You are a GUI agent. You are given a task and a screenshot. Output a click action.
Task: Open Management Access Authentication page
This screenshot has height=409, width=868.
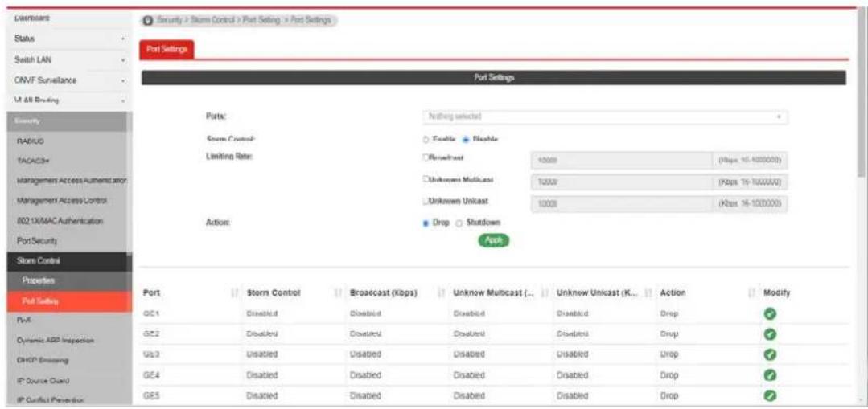pyautogui.click(x=72, y=181)
